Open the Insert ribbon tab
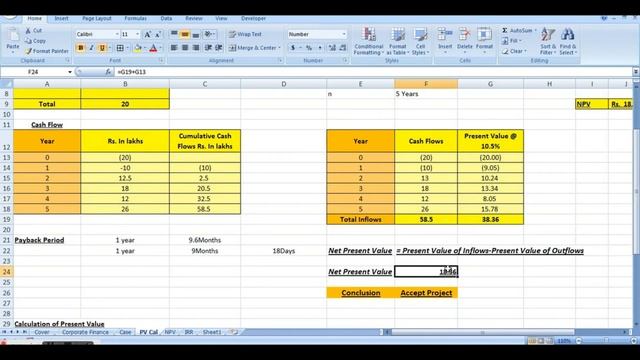 [61, 18]
